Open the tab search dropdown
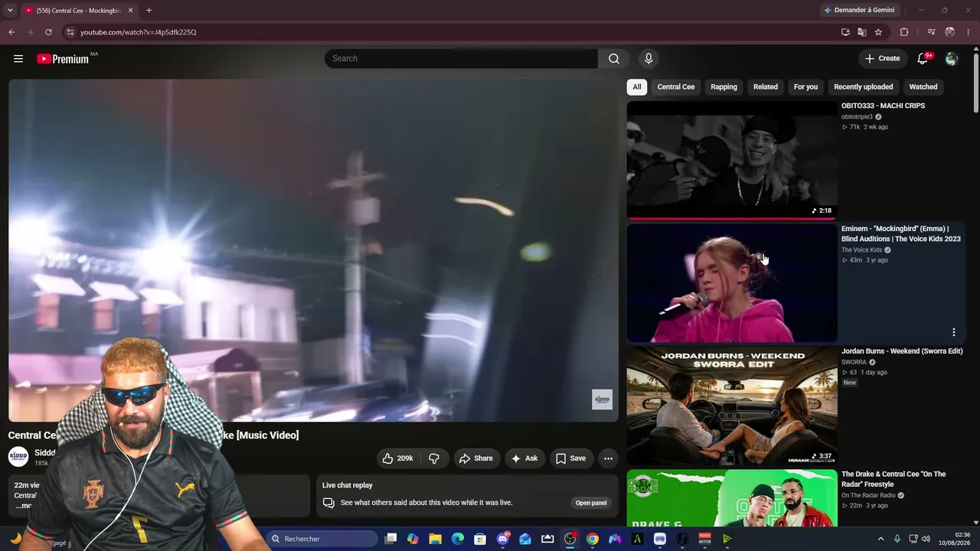 (x=10, y=11)
